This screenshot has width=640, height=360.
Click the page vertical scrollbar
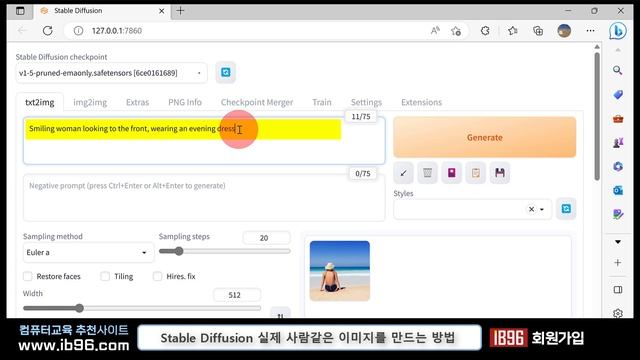coord(597,116)
